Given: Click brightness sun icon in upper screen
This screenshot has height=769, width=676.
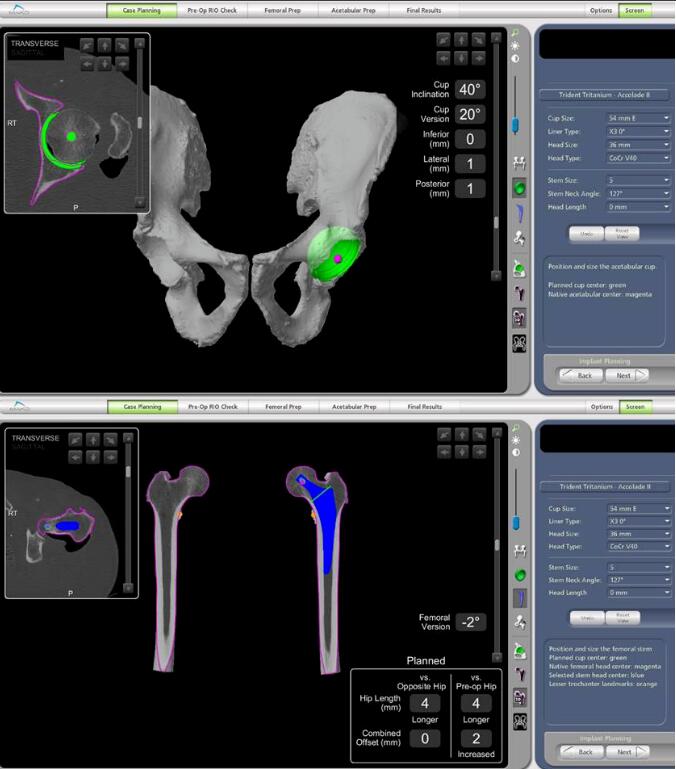Looking at the screenshot, I should point(516,46).
